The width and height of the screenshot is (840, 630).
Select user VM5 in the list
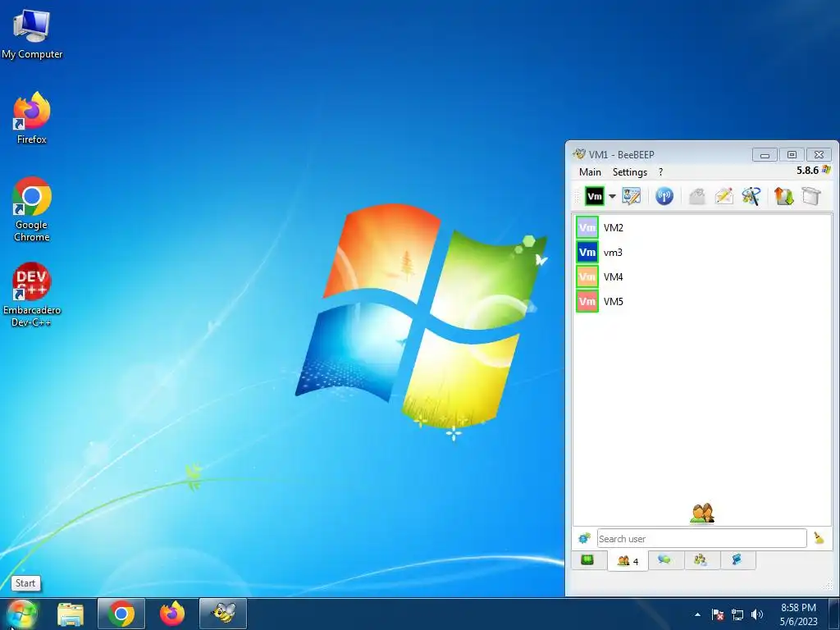(x=702, y=302)
